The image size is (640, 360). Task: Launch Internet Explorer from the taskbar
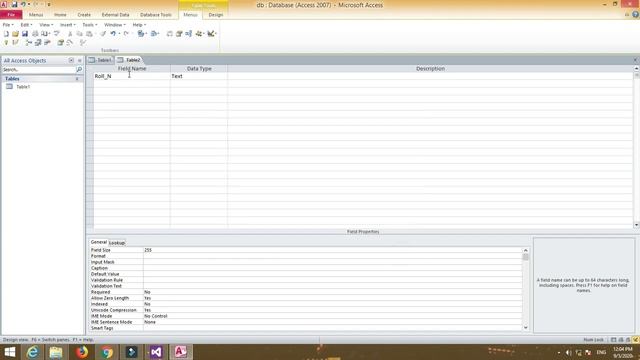pyautogui.click(x=33, y=352)
